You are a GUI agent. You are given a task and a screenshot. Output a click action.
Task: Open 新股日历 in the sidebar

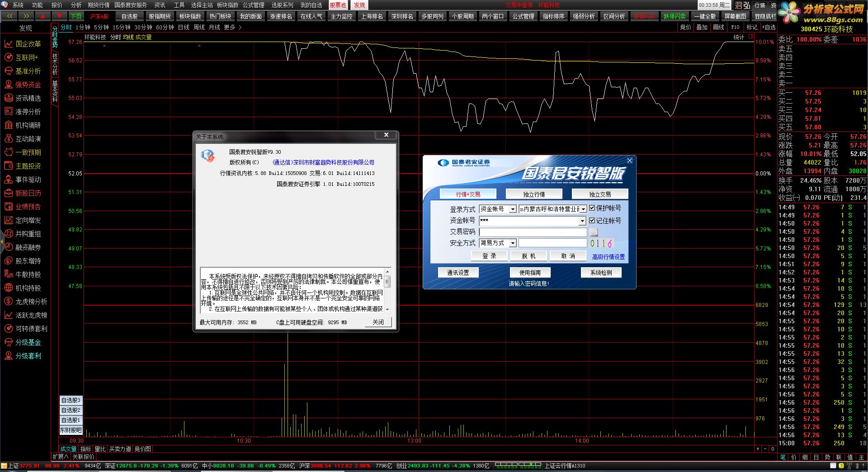(23, 193)
